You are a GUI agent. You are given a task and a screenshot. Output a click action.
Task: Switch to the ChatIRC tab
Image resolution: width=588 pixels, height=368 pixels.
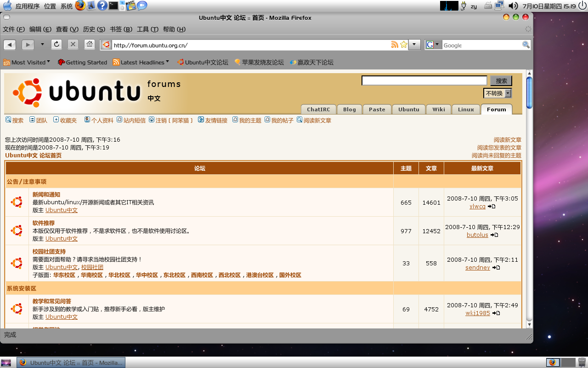point(318,109)
